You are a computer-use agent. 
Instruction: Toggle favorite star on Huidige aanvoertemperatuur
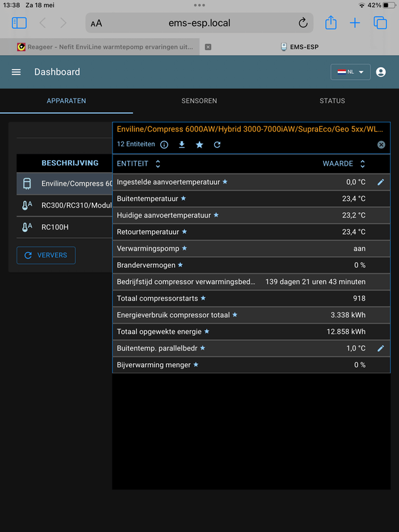(216, 215)
